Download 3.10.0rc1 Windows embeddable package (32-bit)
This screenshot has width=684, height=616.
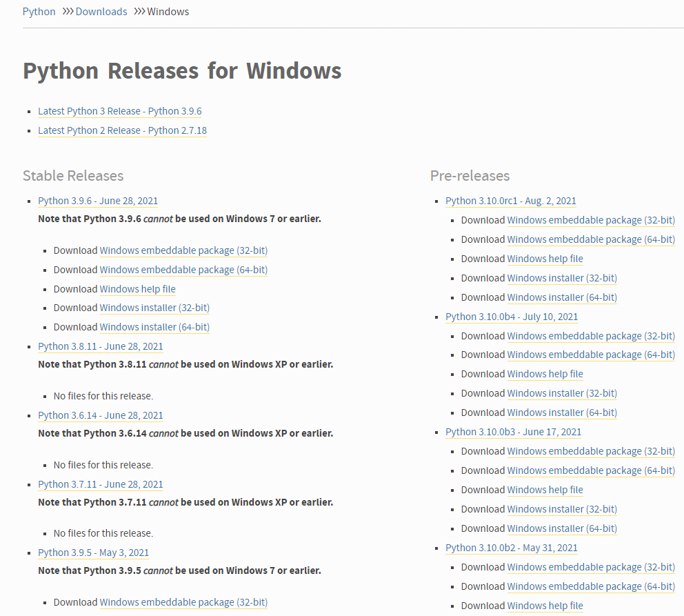pos(591,220)
